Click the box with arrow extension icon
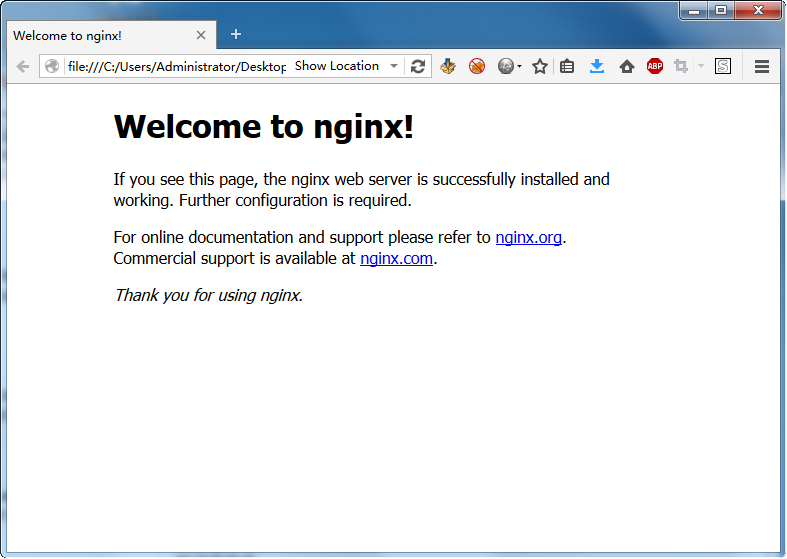Viewport: 787px width, 559px height. pos(448,66)
